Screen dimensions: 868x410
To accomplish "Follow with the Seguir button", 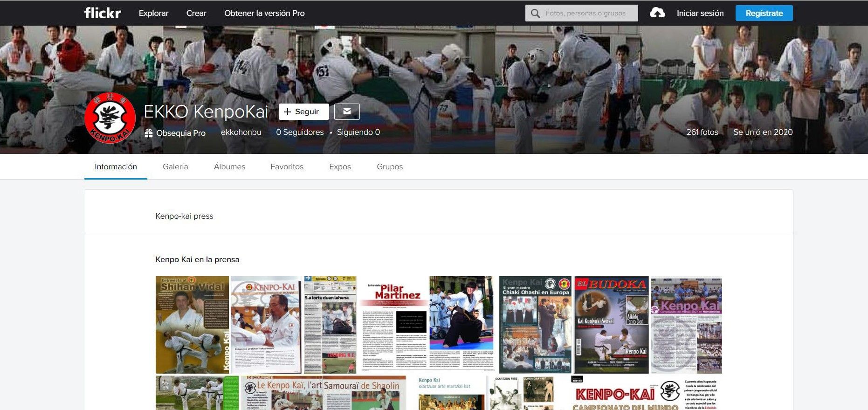I will [303, 111].
